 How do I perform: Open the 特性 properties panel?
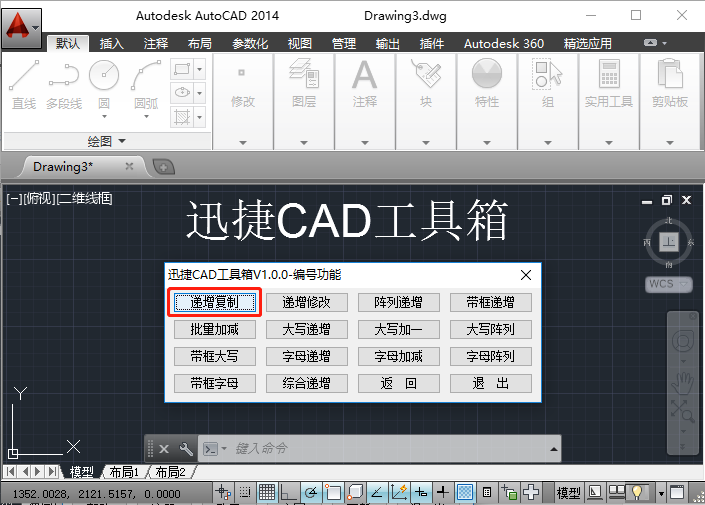pyautogui.click(x=487, y=83)
